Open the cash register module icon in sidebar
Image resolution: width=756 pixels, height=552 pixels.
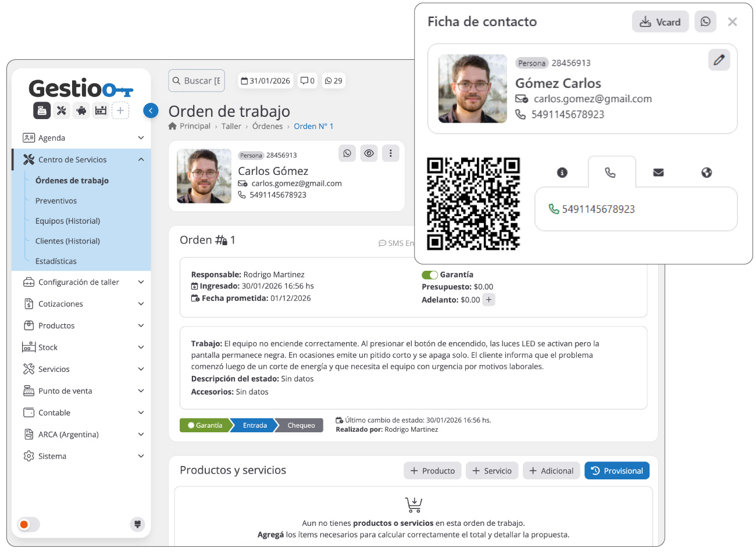(x=42, y=110)
